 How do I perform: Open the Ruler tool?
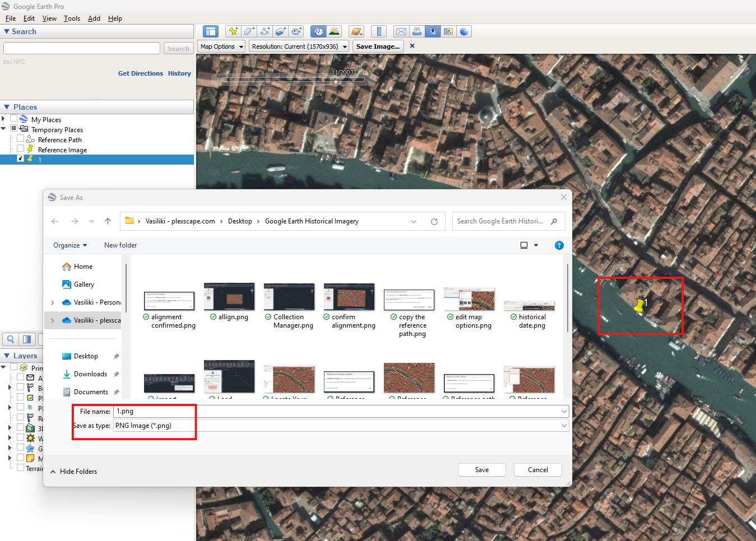pyautogui.click(x=379, y=31)
